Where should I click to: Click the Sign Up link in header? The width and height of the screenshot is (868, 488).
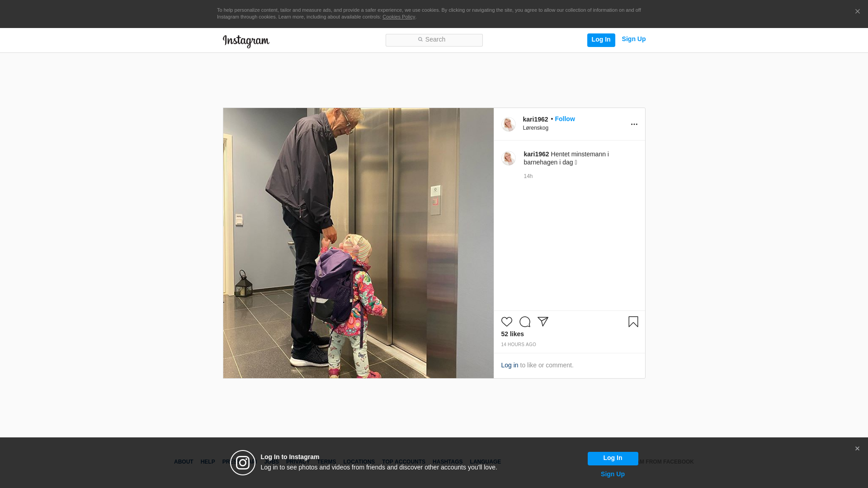pos(633,39)
